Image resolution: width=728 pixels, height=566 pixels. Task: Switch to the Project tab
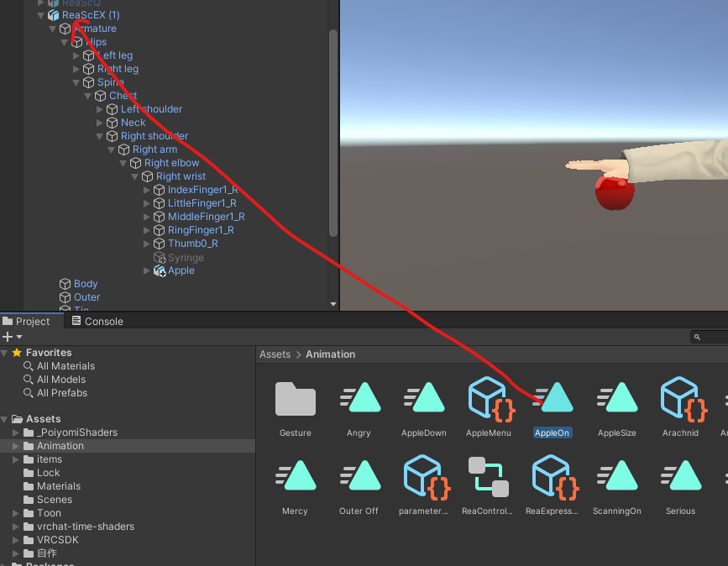pos(27,322)
